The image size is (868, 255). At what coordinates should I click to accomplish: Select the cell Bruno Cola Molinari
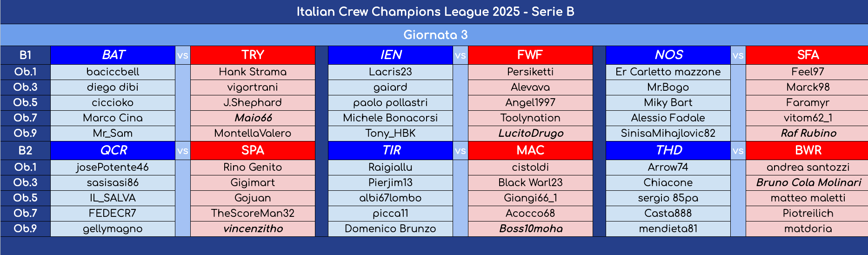[807, 183]
